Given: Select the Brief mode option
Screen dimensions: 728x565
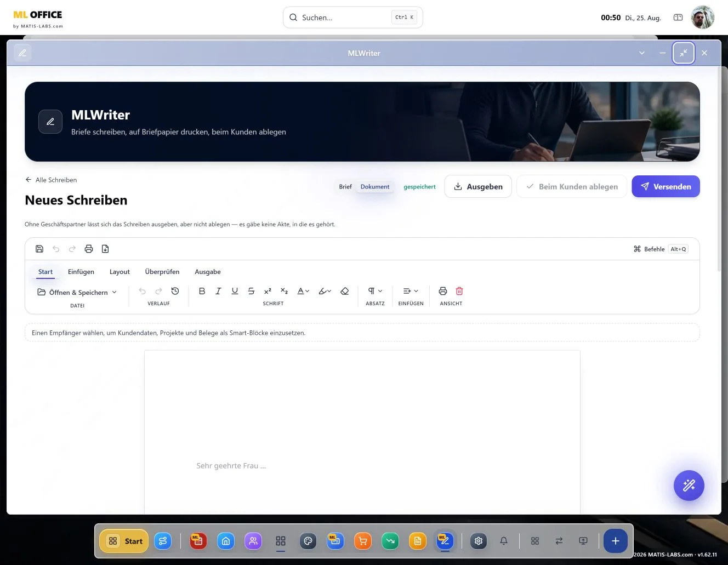Looking at the screenshot, I should coord(345,187).
